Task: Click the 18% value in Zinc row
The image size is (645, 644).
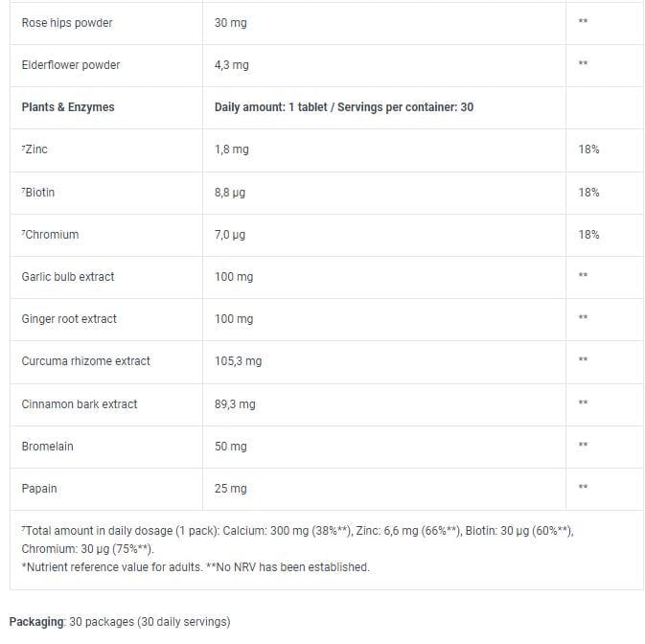Action: [x=588, y=149]
